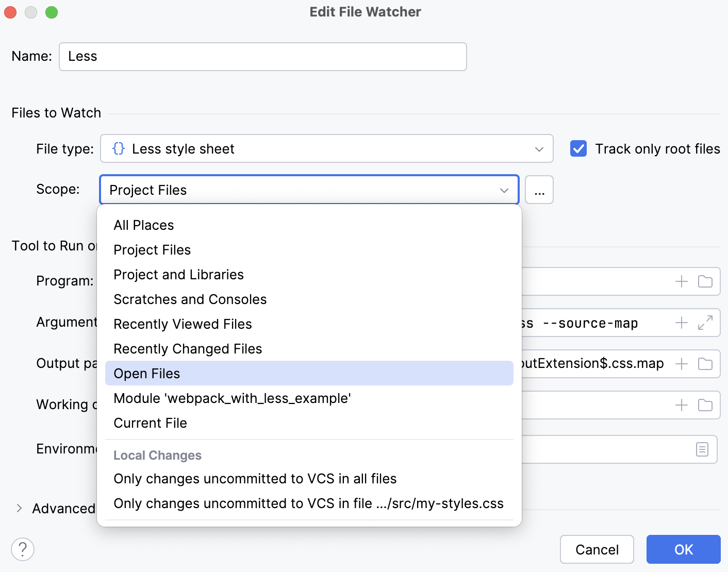Open the folder browser for Program path
Screen dimensions: 728x572
click(705, 281)
